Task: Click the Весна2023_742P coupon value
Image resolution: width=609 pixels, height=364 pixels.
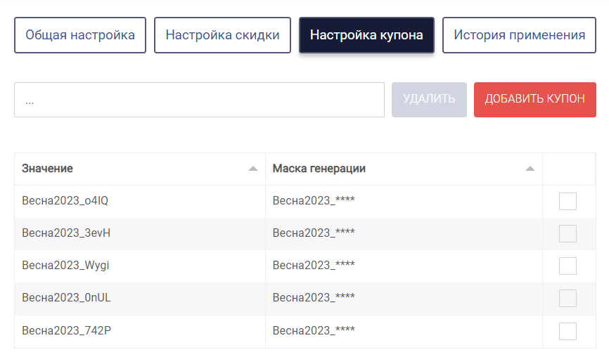Action: point(66,330)
